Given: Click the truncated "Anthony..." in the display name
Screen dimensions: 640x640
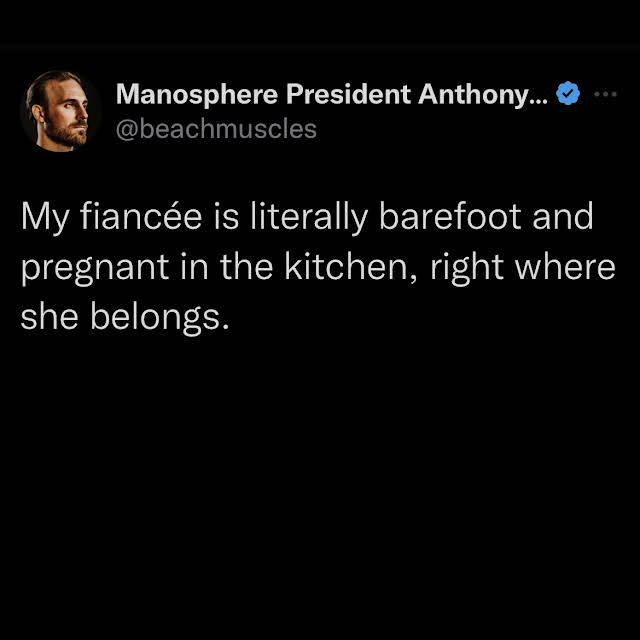Looking at the screenshot, I should coord(482,95).
